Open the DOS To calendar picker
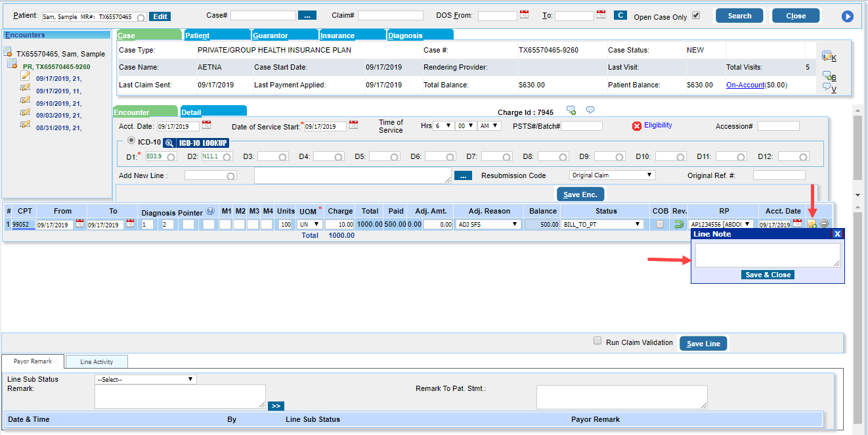 tap(601, 14)
